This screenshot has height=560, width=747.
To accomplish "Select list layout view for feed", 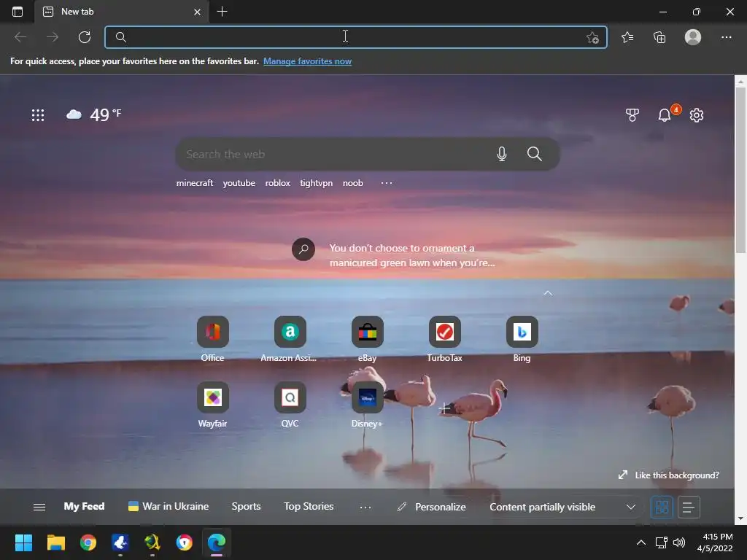I will (x=689, y=507).
